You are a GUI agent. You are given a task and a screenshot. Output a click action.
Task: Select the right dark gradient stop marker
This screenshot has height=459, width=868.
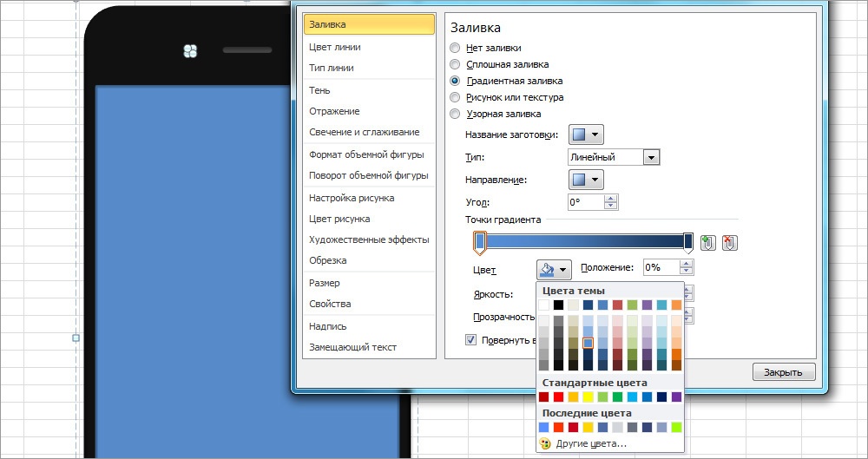(x=688, y=242)
